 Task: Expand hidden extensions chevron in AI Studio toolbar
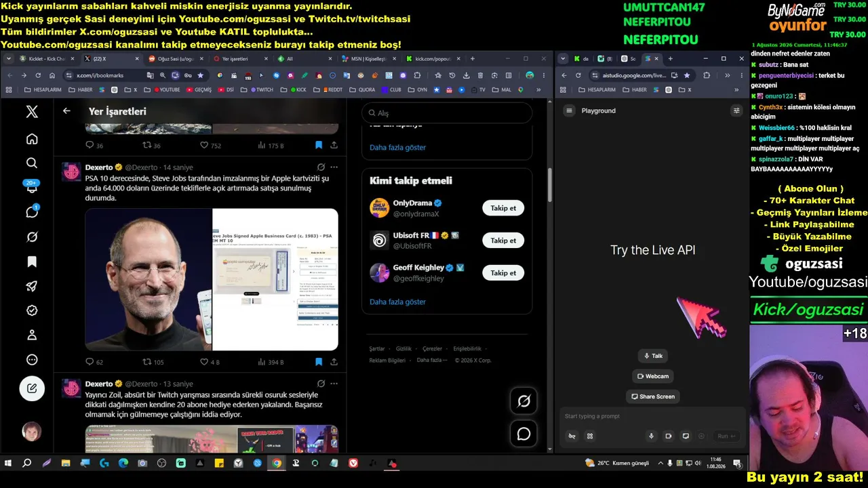pyautogui.click(x=727, y=75)
